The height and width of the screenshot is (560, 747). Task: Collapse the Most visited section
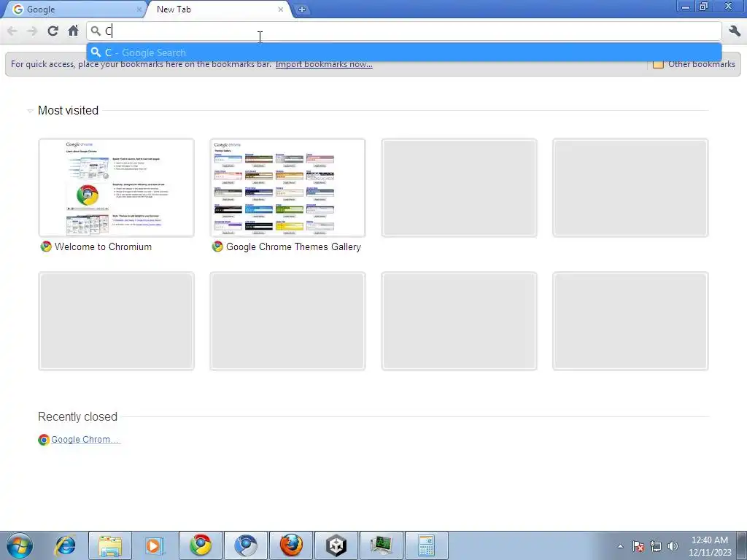click(x=30, y=111)
